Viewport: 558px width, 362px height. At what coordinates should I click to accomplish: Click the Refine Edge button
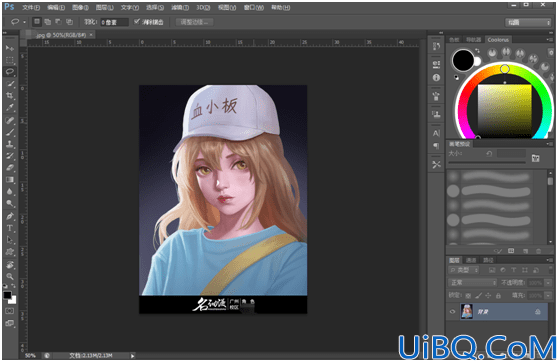(195, 22)
